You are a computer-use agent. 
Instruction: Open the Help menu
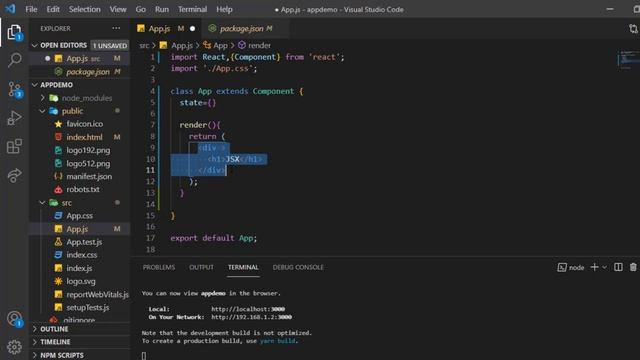[224, 9]
